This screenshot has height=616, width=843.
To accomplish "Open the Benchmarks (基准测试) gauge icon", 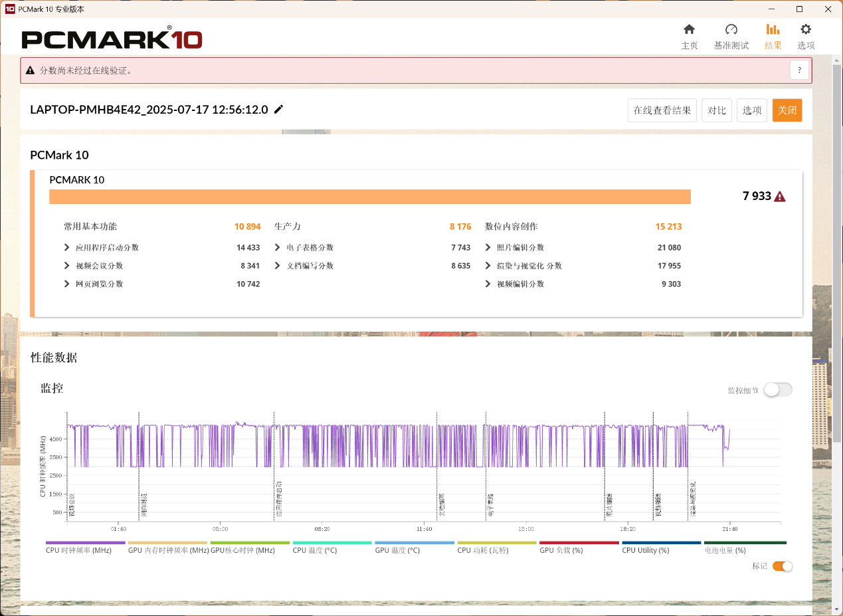I will point(731,30).
